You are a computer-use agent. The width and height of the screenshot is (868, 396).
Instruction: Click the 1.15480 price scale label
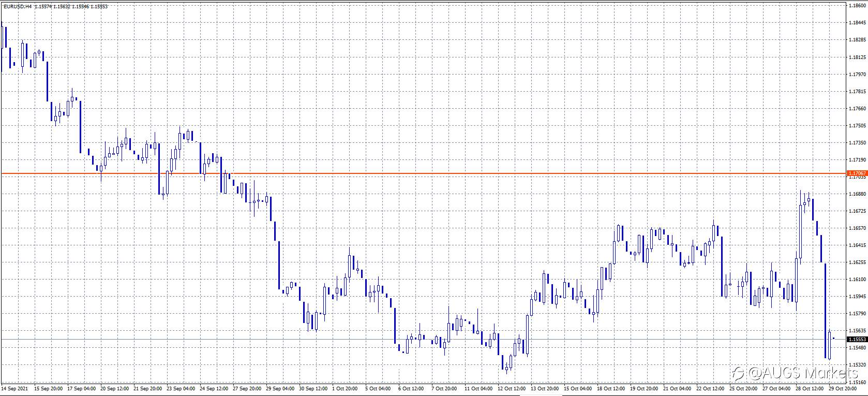857,348
